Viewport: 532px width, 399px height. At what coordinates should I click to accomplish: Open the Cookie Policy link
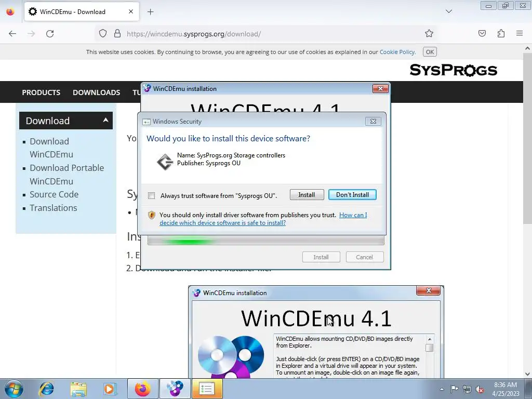397,52
